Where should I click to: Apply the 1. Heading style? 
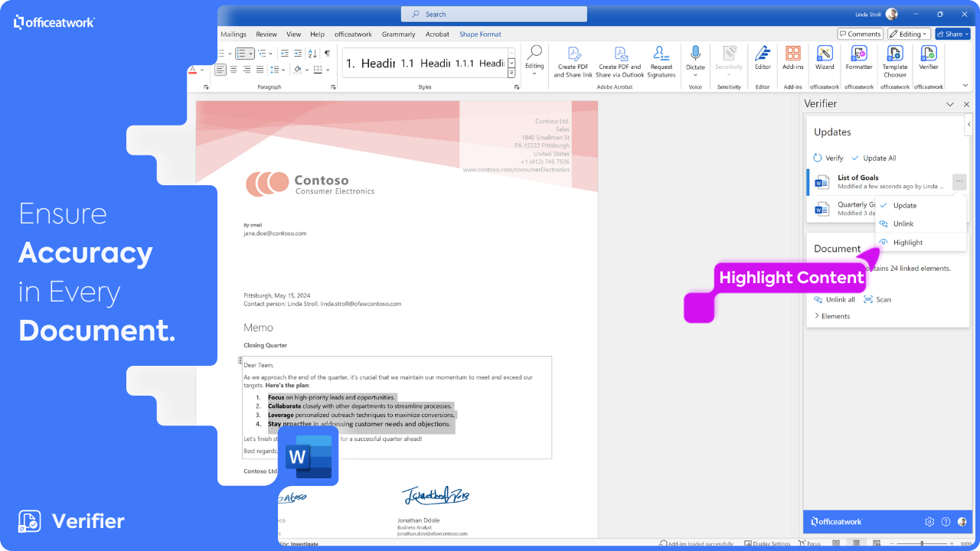pyautogui.click(x=371, y=64)
